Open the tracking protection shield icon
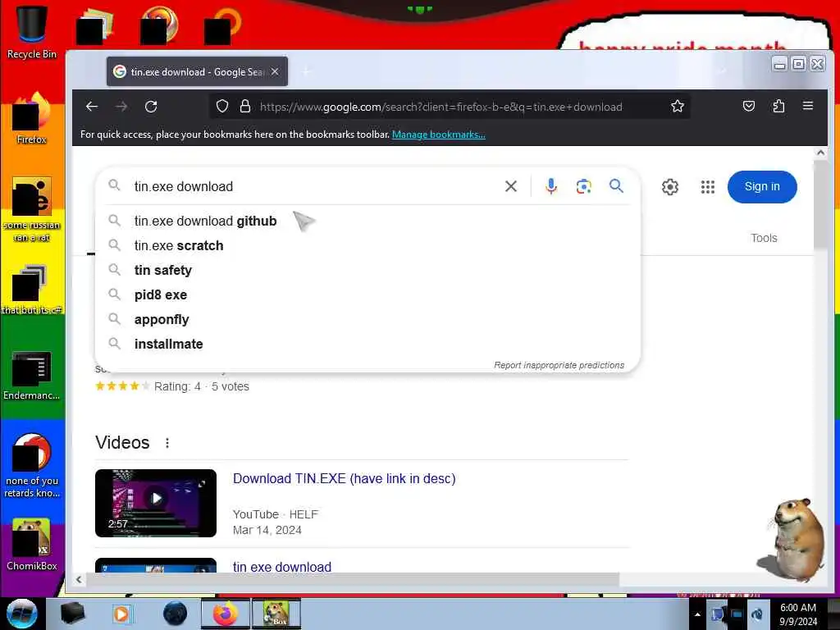Viewport: 840px width, 630px height. (222, 107)
